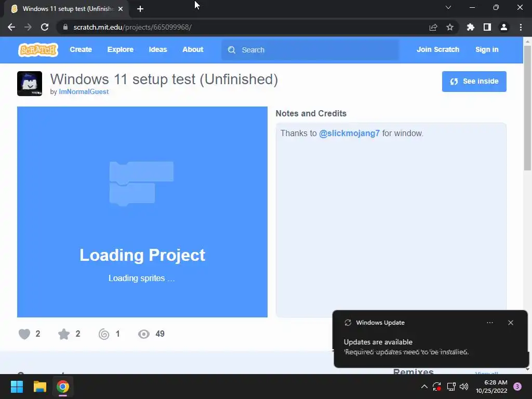
Task: Reload the page with the refresh icon
Action: pyautogui.click(x=45, y=27)
